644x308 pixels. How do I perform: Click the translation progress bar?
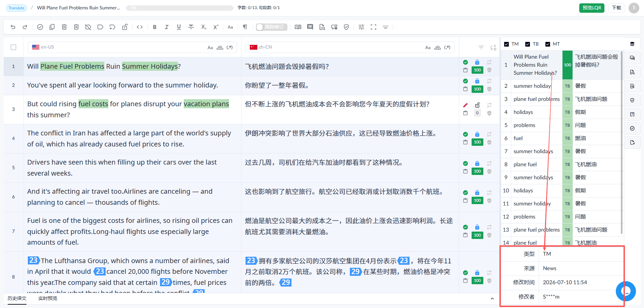[x=180, y=8]
